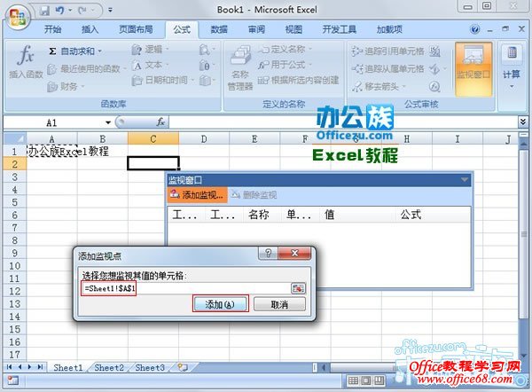The height and width of the screenshot is (392, 532).
Task: Expand the formula bar
Action: [x=523, y=122]
